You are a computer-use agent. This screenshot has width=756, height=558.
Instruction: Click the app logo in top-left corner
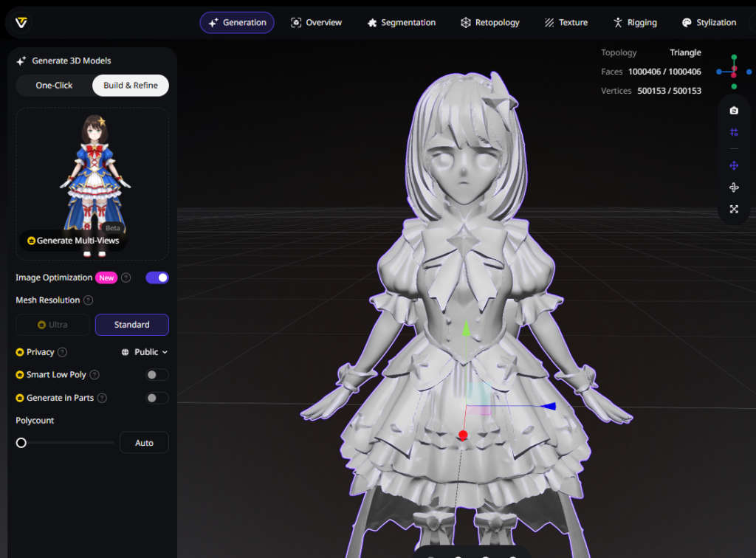point(21,23)
